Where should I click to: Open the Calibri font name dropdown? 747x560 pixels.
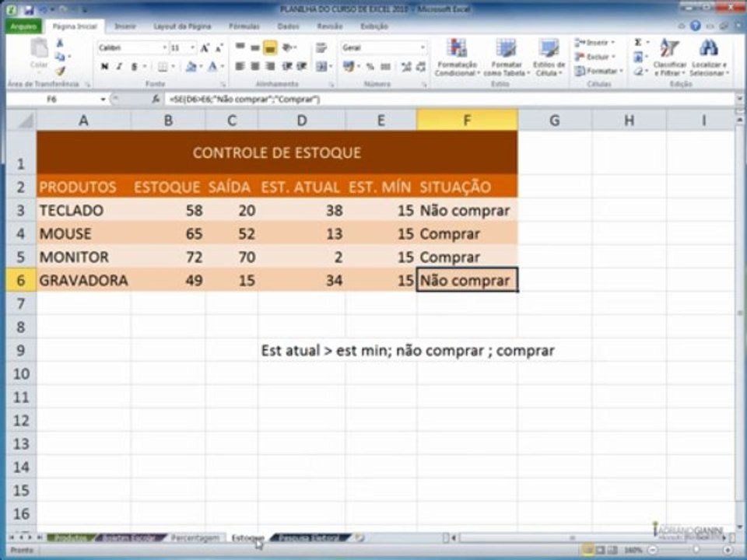coord(164,47)
